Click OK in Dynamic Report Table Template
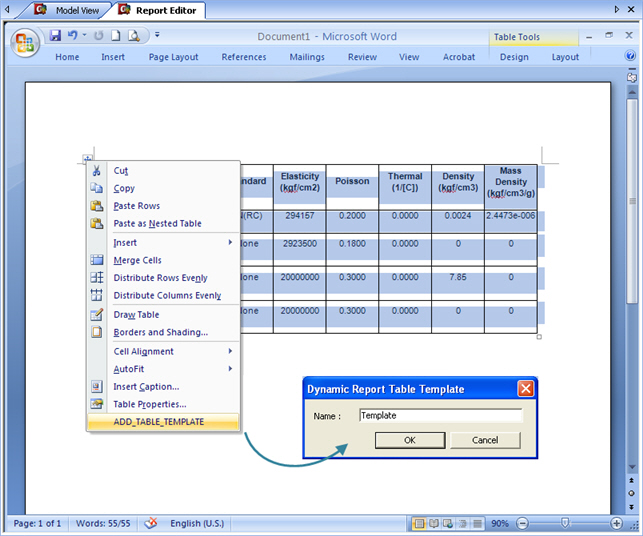The image size is (643, 536). [x=409, y=440]
